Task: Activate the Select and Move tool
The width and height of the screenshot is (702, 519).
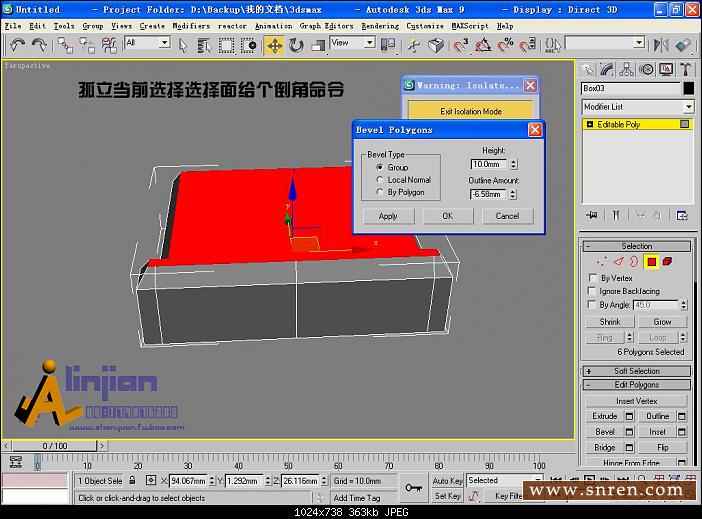Action: pyautogui.click(x=274, y=45)
